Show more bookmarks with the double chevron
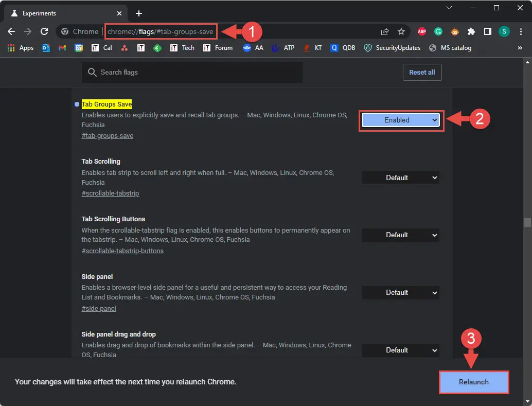Viewport: 532px width, 406px height. [520, 48]
